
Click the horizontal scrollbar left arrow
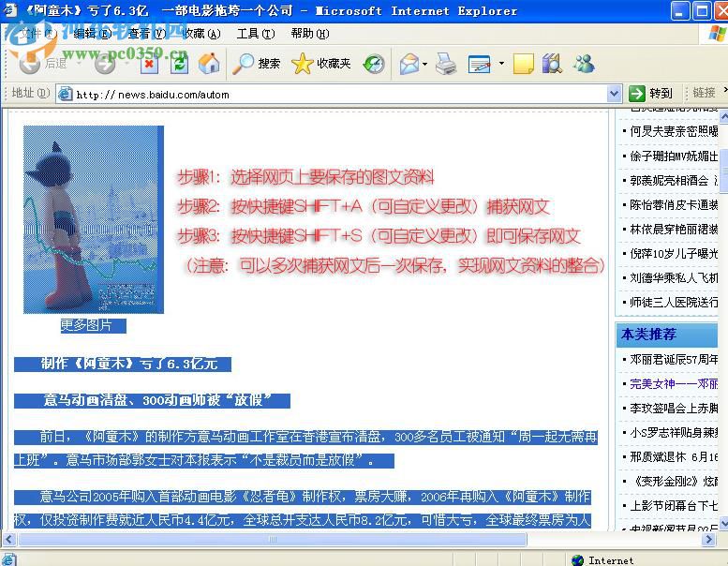coord(8,540)
